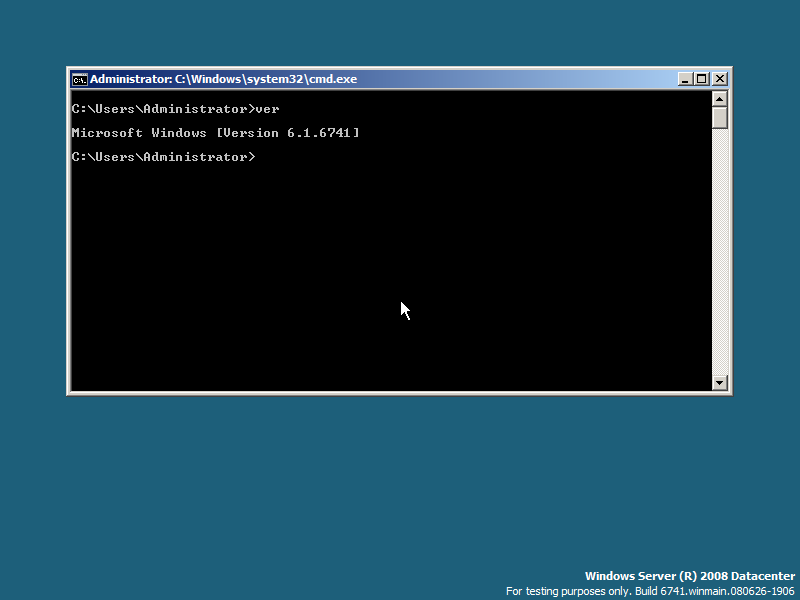Click the scrollbar thumb at the top
The height and width of the screenshot is (600, 800).
point(720,115)
